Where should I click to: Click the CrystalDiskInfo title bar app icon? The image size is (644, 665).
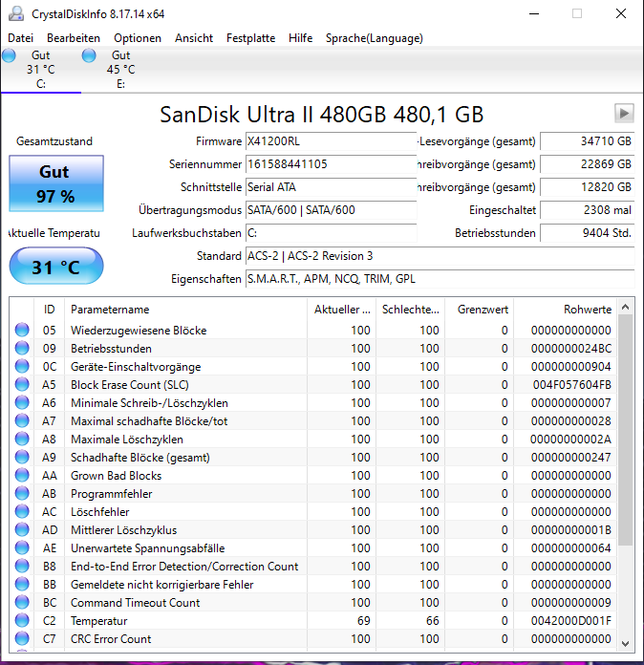16,13
